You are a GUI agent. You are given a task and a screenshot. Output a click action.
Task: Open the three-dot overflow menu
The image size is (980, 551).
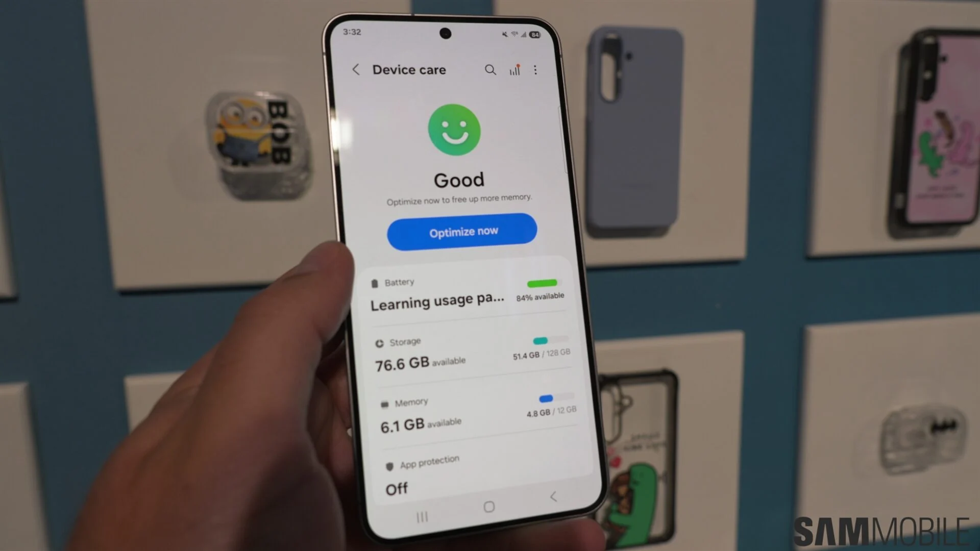click(535, 69)
